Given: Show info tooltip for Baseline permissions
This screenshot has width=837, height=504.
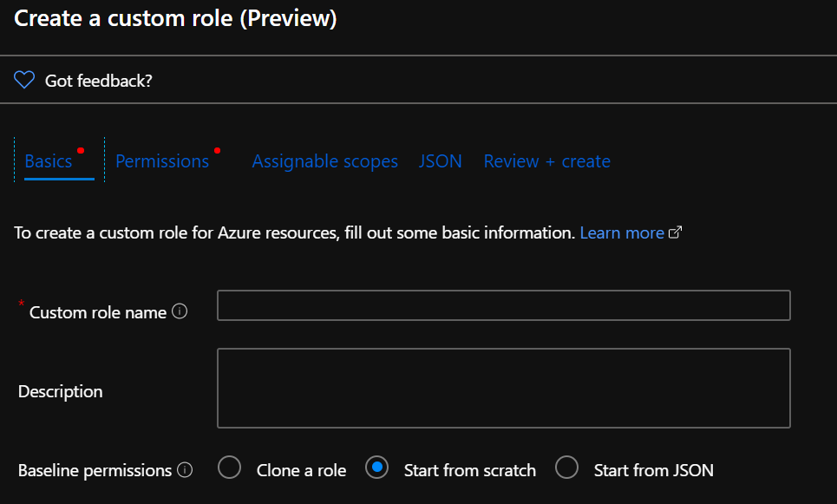Looking at the screenshot, I should point(184,470).
